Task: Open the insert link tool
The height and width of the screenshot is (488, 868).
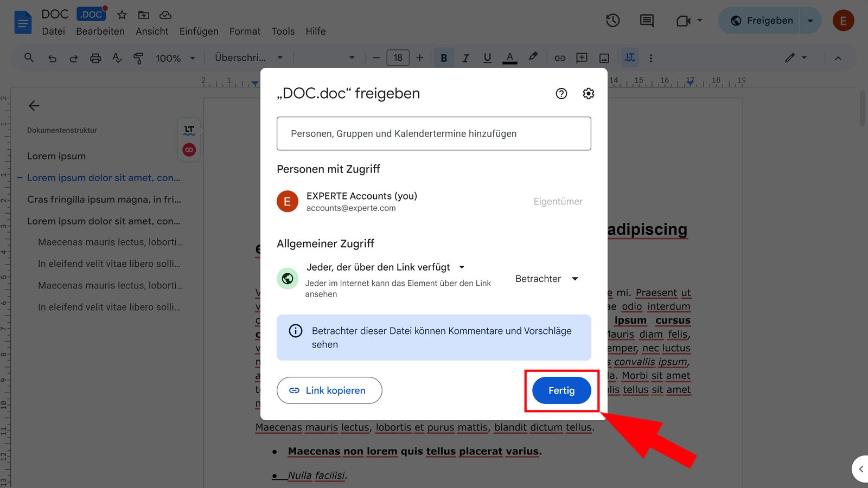Action: click(x=560, y=57)
